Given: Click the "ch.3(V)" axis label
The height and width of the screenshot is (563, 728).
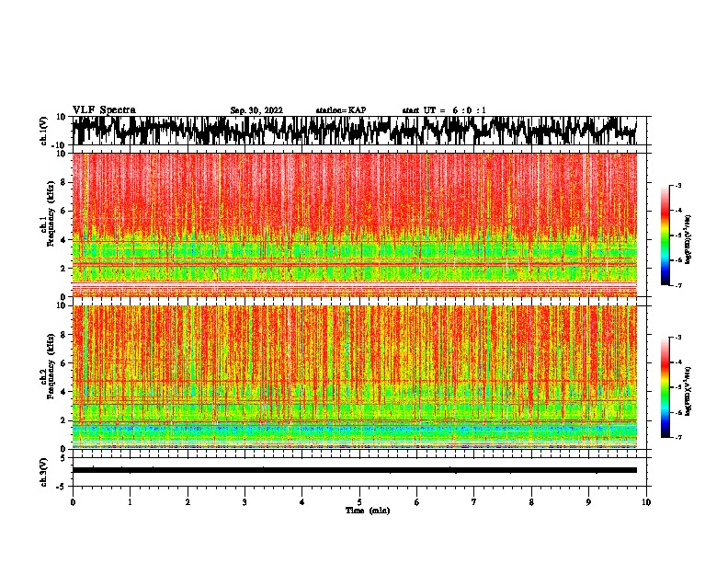Looking at the screenshot, I should [43, 472].
